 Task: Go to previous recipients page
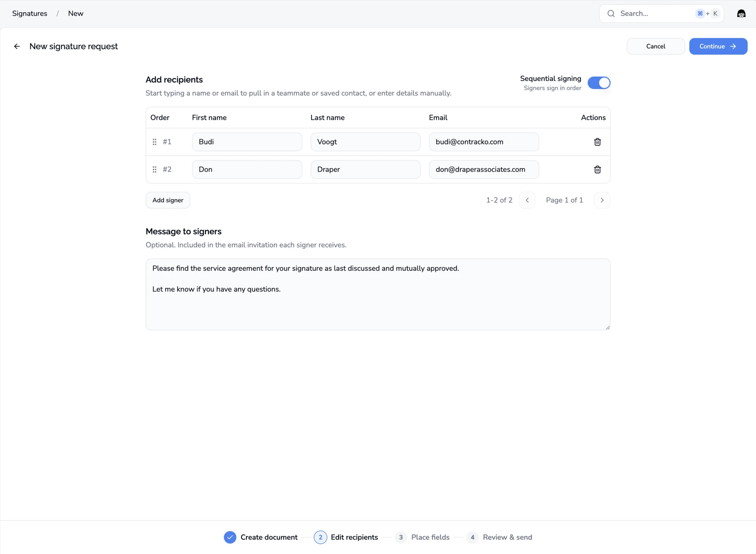click(527, 200)
